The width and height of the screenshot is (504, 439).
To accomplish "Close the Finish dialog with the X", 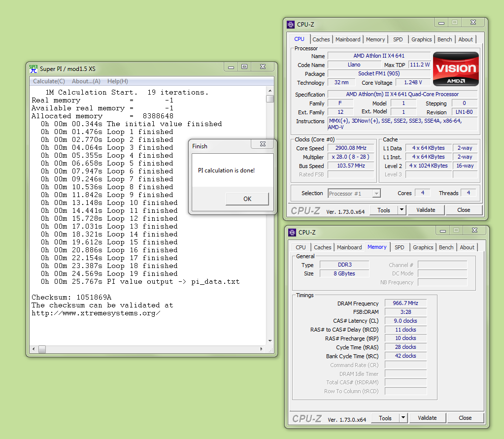I will [263, 144].
